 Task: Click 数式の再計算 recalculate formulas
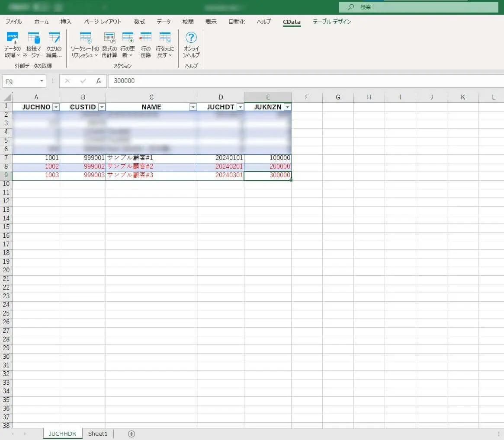(109, 45)
